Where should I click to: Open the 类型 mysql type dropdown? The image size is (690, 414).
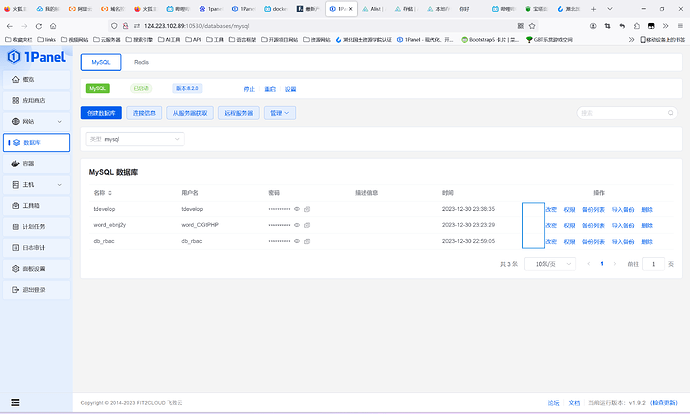click(135, 139)
